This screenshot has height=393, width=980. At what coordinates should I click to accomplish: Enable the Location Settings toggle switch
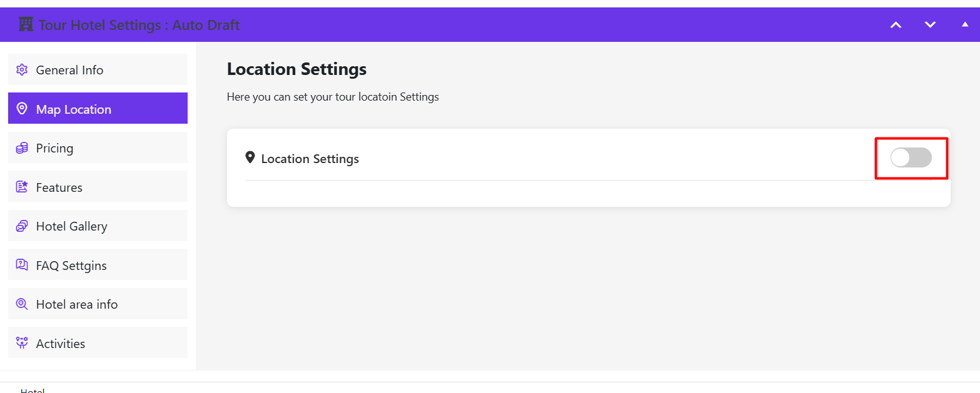click(911, 158)
